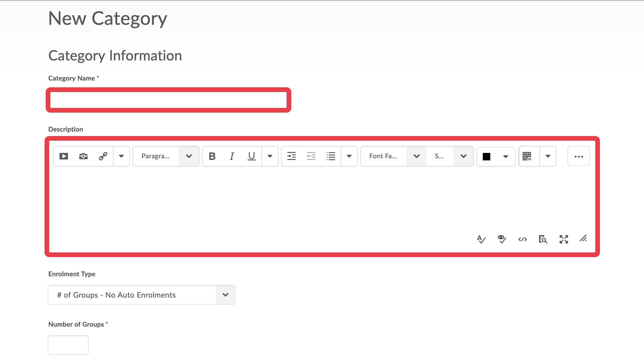Click the Insert Image camera icon

click(83, 156)
